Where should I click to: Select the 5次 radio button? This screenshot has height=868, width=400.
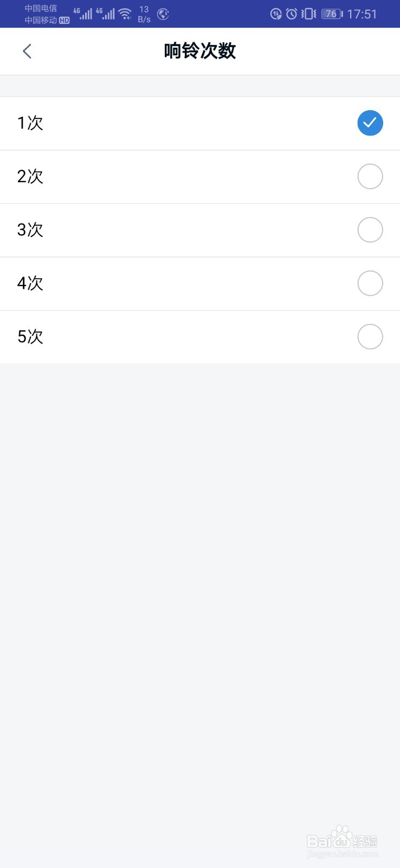370,336
